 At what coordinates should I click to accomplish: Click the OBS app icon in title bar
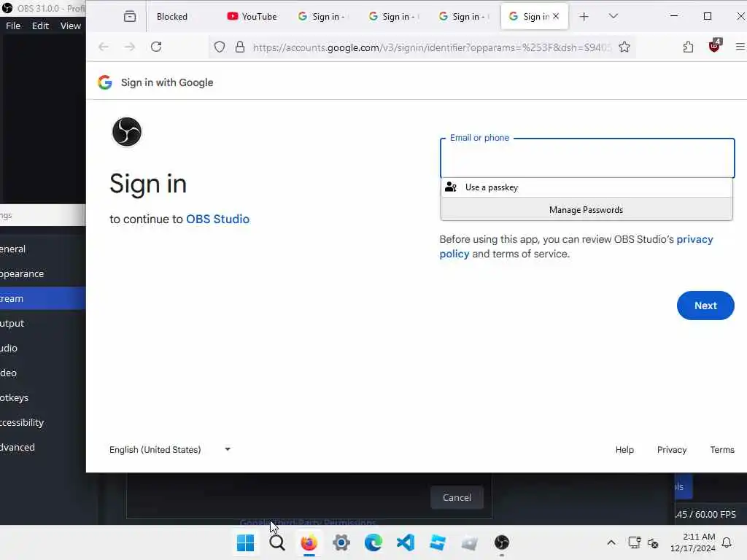coord(7,8)
